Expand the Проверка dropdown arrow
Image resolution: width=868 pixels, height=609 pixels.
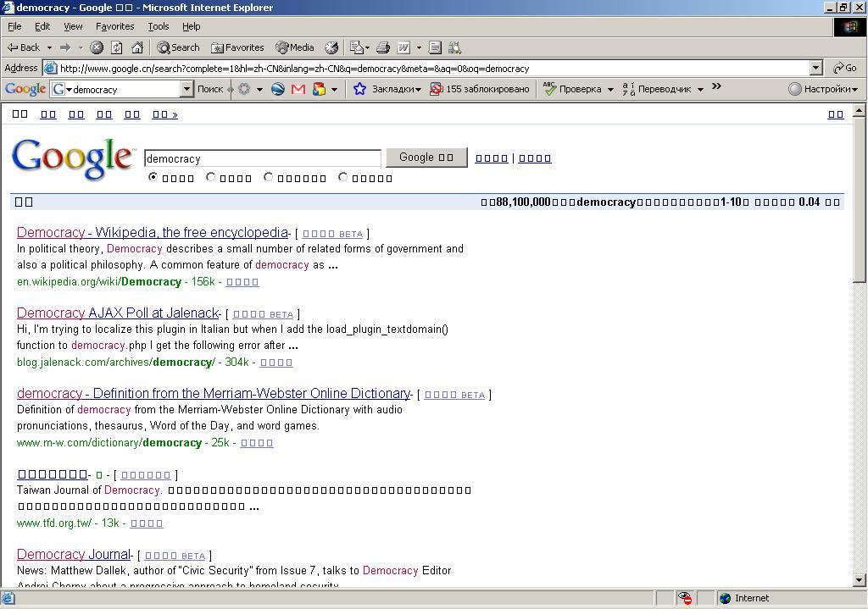[610, 89]
